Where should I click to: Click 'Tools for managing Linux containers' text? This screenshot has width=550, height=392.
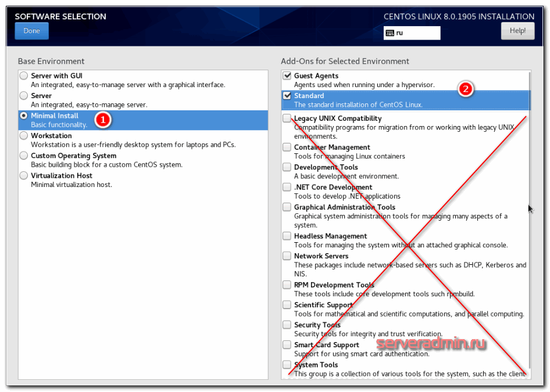pos(349,156)
